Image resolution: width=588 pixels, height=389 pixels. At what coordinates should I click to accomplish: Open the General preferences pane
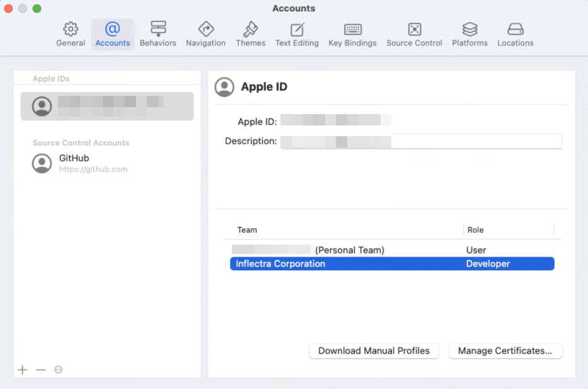tap(71, 34)
